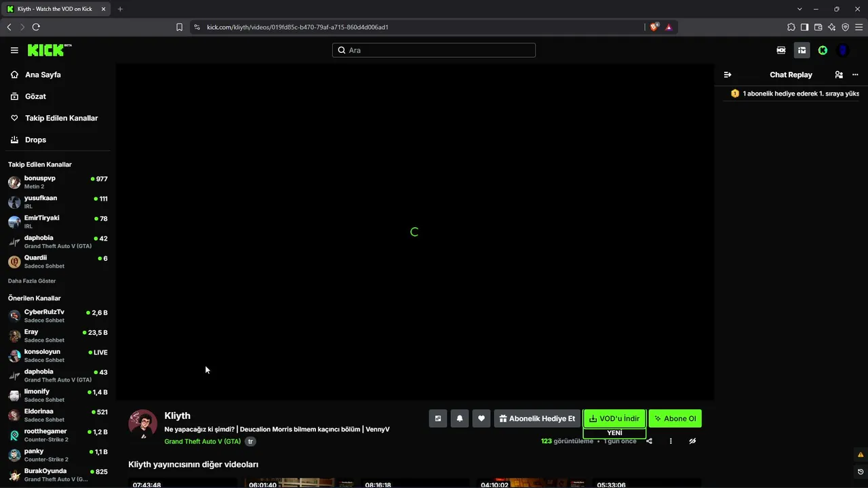Open the browser extensions puzzle icon
868x488 pixels.
click(x=791, y=27)
